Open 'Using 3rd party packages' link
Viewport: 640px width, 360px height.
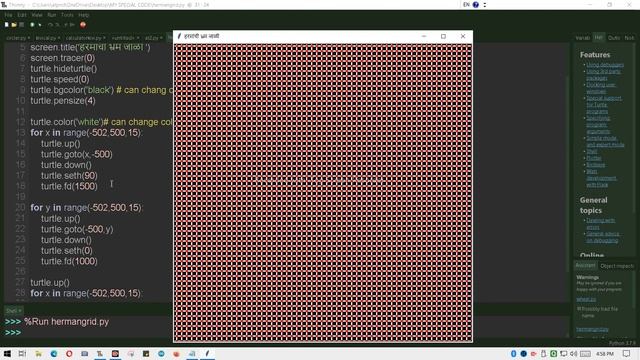604,75
